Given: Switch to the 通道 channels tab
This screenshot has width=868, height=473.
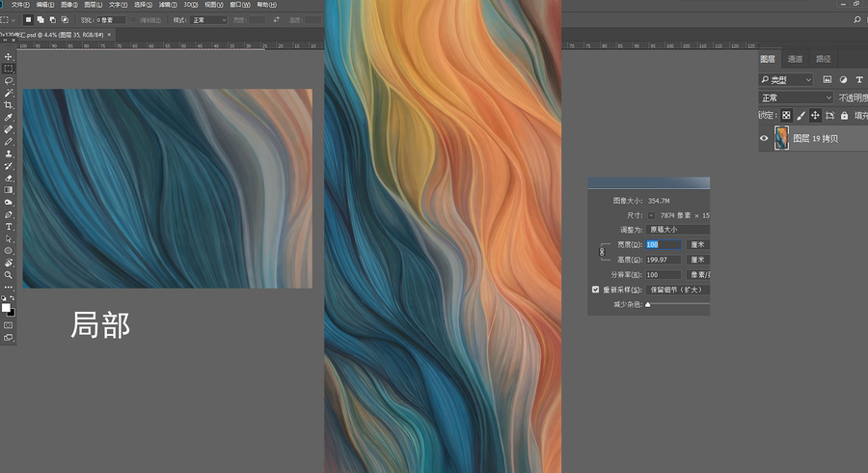Looking at the screenshot, I should point(795,59).
